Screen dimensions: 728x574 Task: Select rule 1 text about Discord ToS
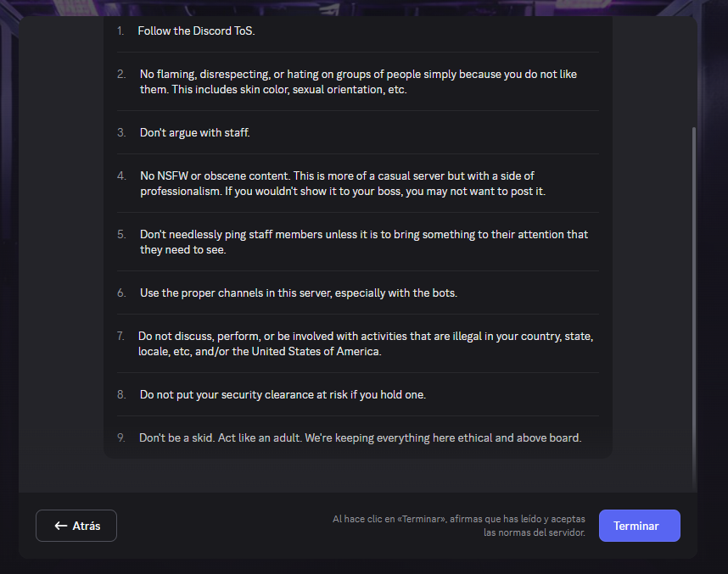click(196, 31)
